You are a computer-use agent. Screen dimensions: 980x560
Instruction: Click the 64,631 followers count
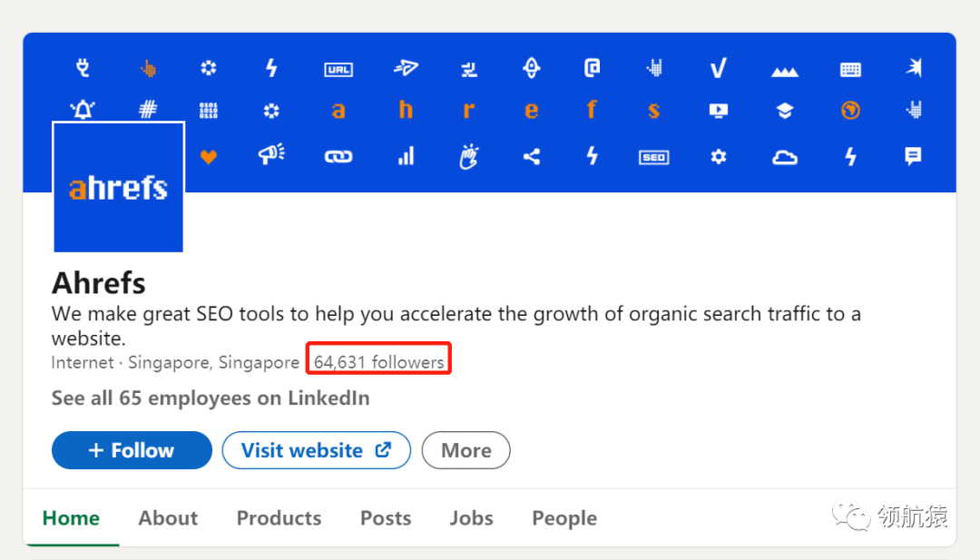point(379,362)
